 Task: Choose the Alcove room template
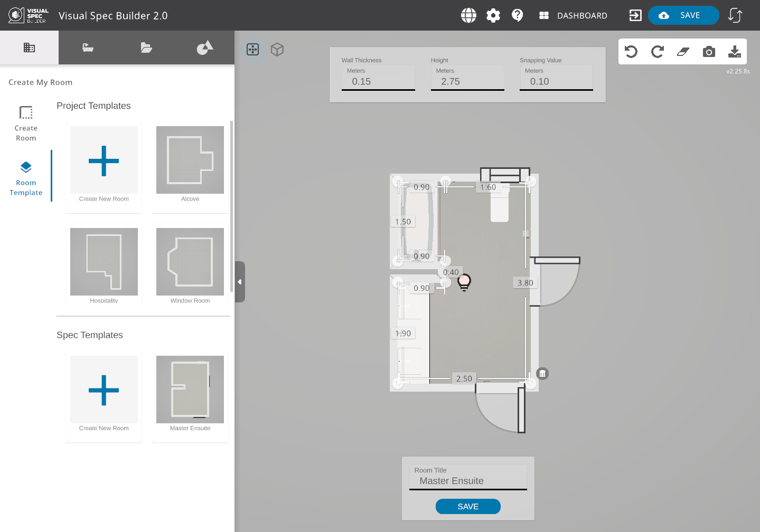[x=190, y=164]
